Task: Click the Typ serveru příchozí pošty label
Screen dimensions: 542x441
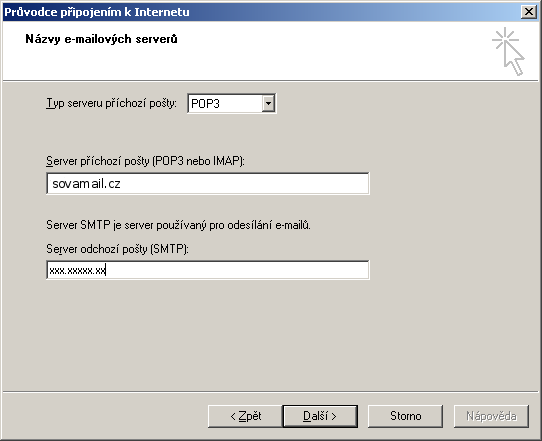Action: pyautogui.click(x=111, y=103)
